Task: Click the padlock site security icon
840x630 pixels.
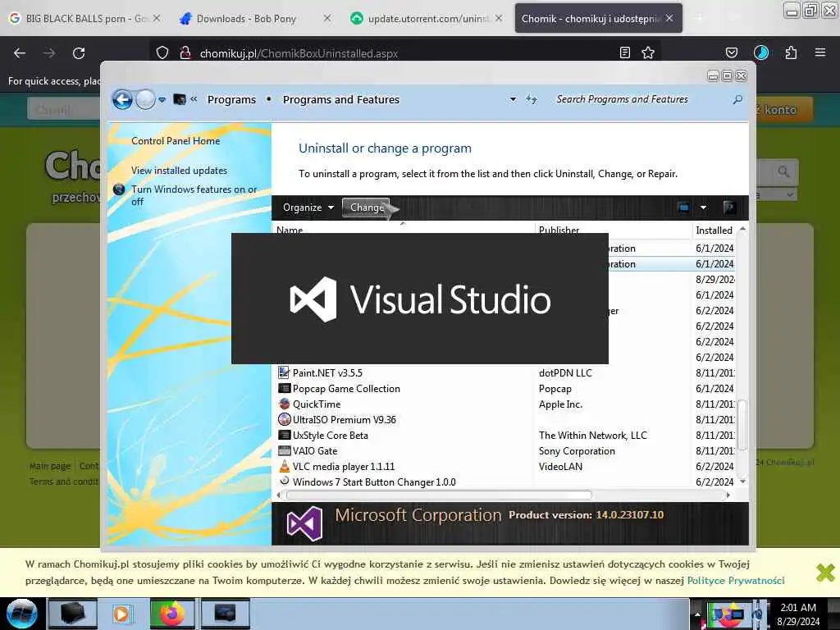Action: click(185, 53)
